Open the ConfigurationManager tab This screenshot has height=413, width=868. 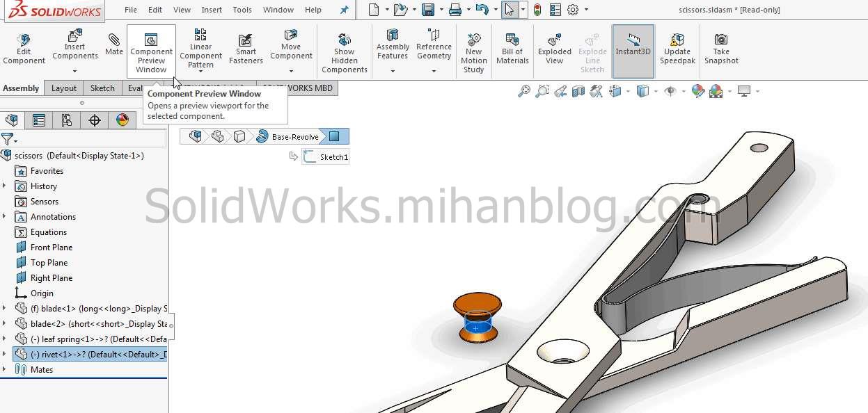67,120
